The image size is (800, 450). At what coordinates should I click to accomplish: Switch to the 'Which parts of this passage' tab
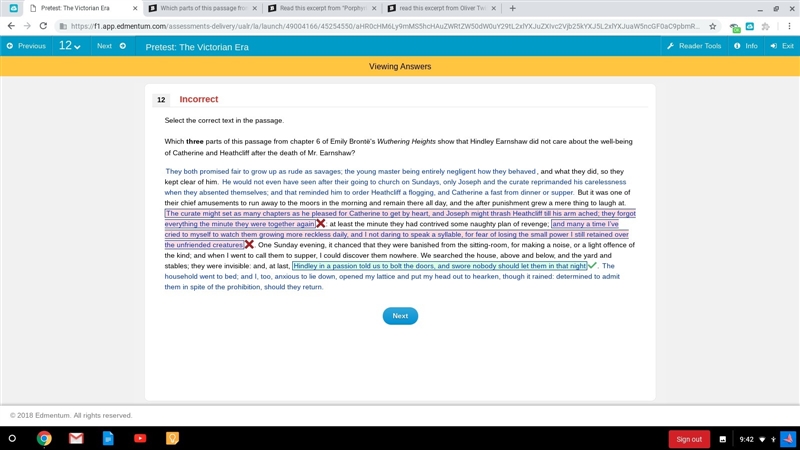(x=203, y=8)
